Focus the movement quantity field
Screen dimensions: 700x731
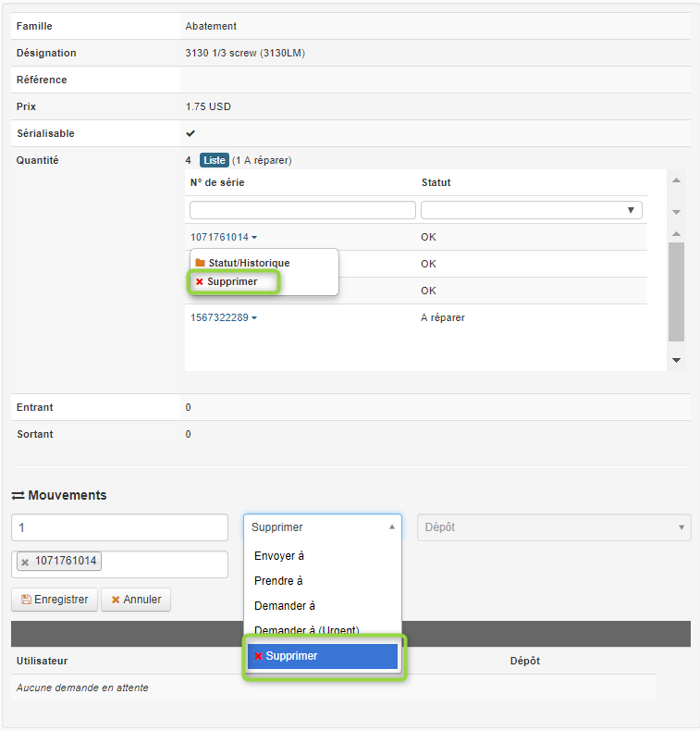119,527
